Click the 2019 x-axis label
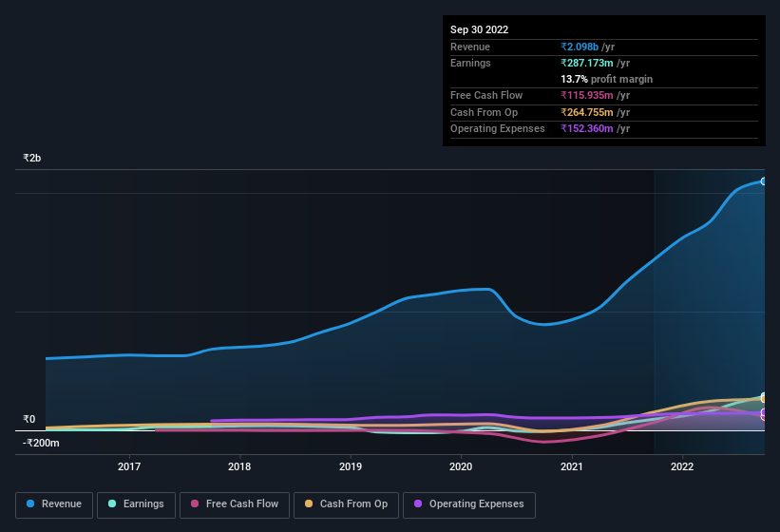This screenshot has height=532, width=780. tap(351, 466)
